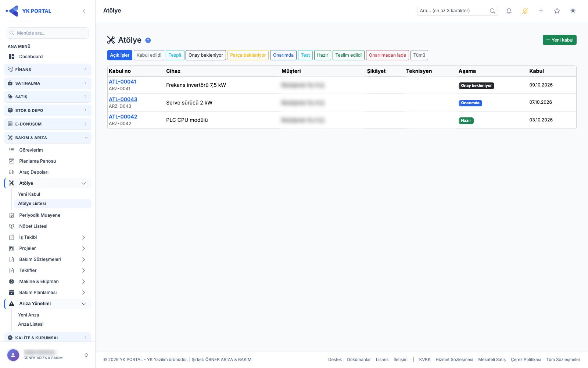Open Periyodik Muayene menu item
The height and width of the screenshot is (368, 588).
tap(48, 215)
